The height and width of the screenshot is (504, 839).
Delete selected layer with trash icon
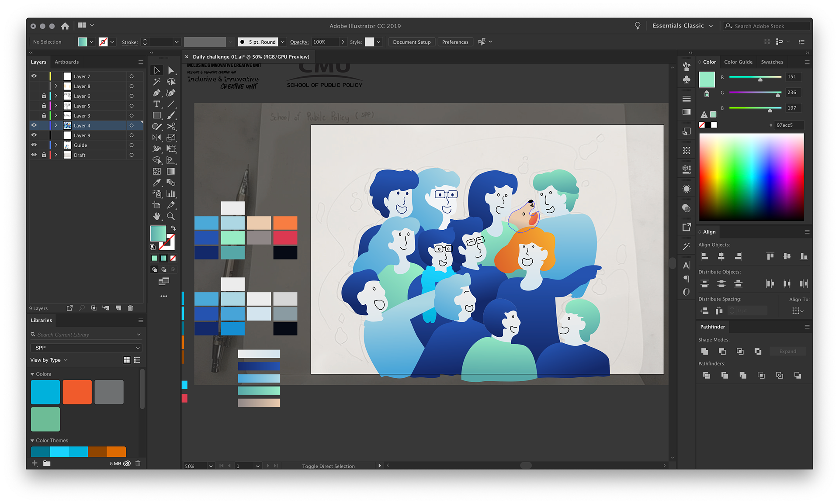click(130, 308)
